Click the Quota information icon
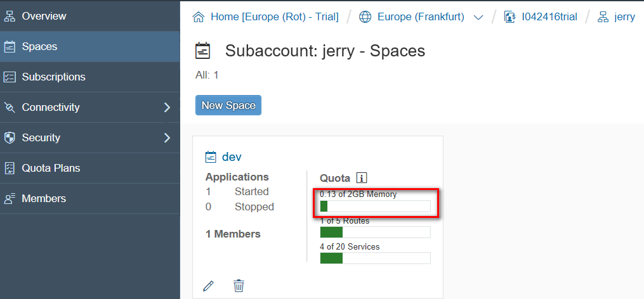 [x=362, y=178]
